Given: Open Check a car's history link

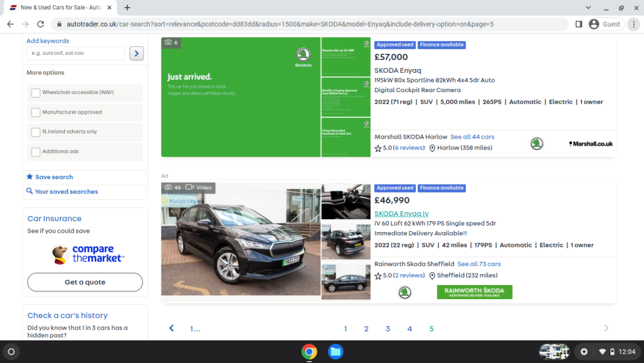Looking at the screenshot, I should click(68, 315).
